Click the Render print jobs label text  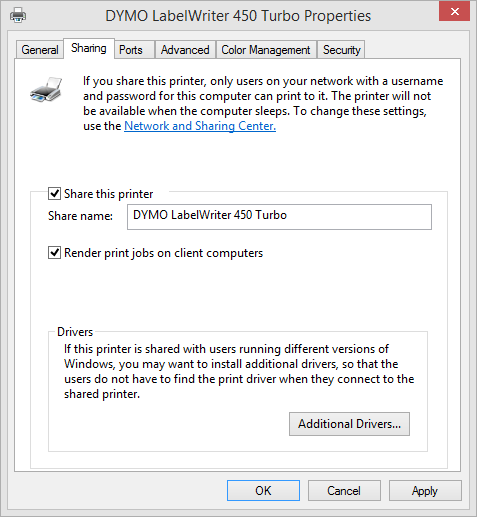pos(163,253)
